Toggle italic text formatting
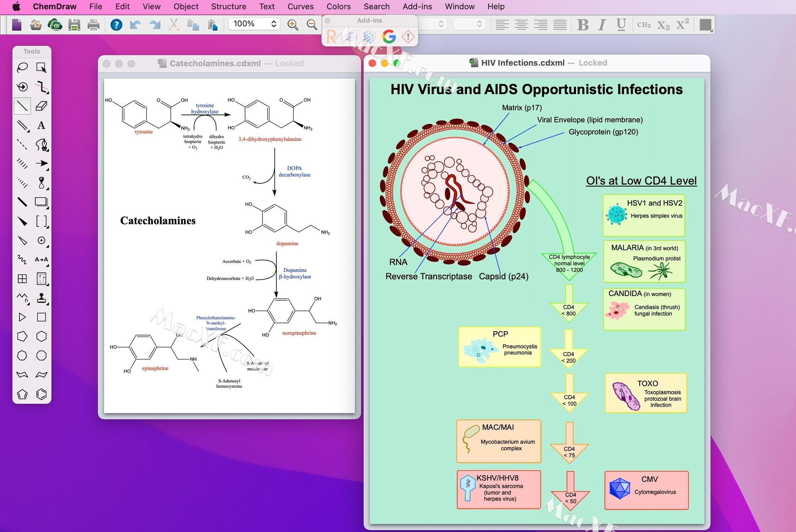 coord(601,24)
